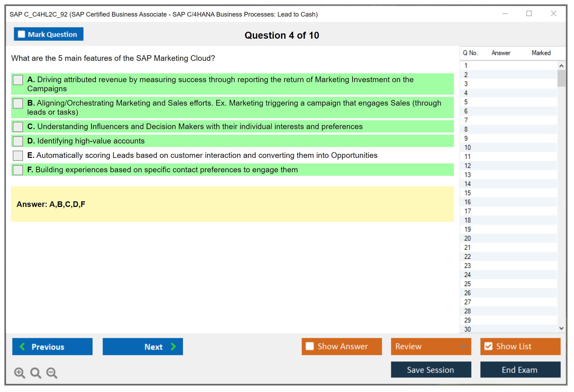
Task: Click the zoom out magnifier icon
Action: tap(52, 373)
